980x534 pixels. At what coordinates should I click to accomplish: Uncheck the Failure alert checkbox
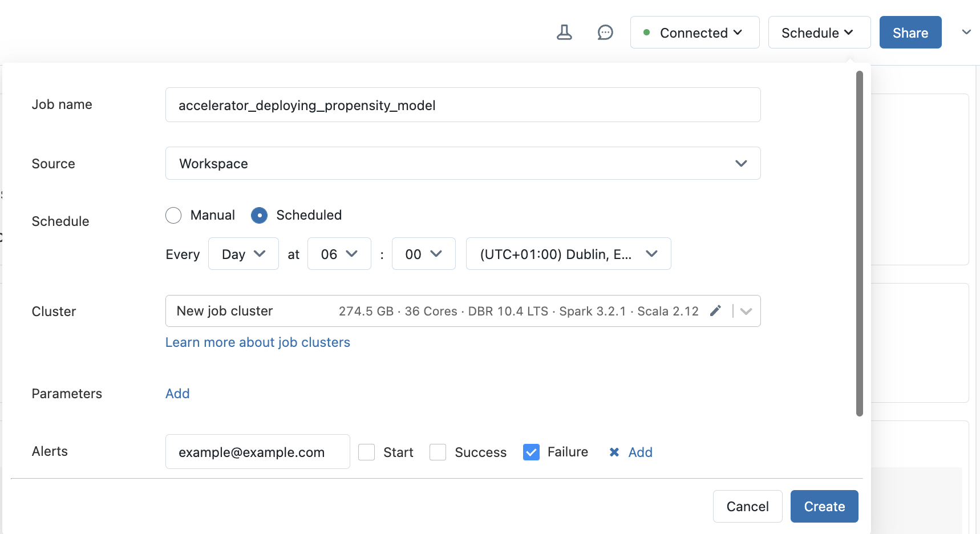pyautogui.click(x=531, y=452)
